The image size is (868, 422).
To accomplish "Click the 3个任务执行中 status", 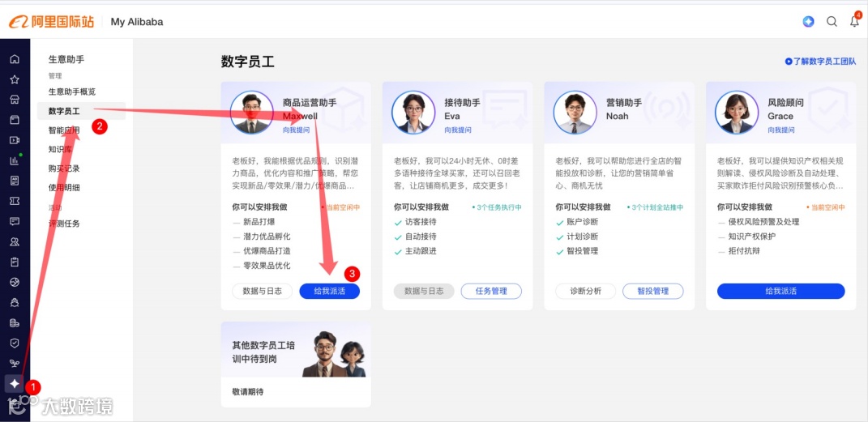I will click(497, 207).
